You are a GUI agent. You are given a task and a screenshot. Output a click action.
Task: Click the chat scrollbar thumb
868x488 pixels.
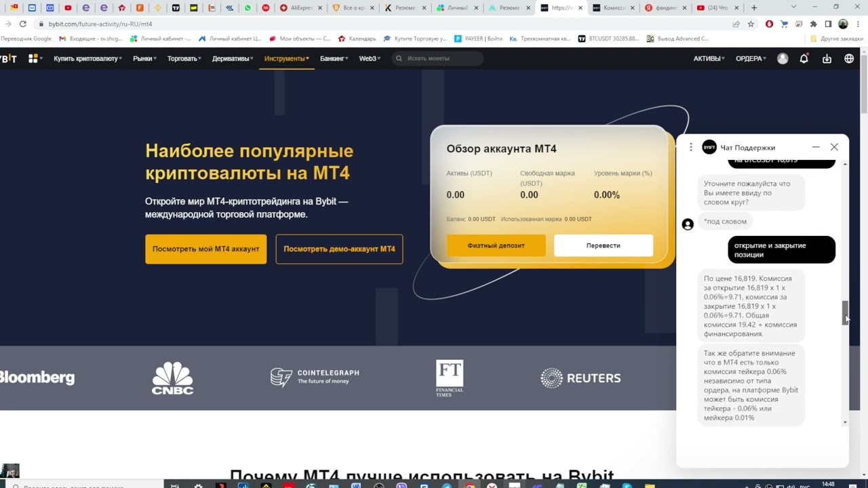click(845, 312)
